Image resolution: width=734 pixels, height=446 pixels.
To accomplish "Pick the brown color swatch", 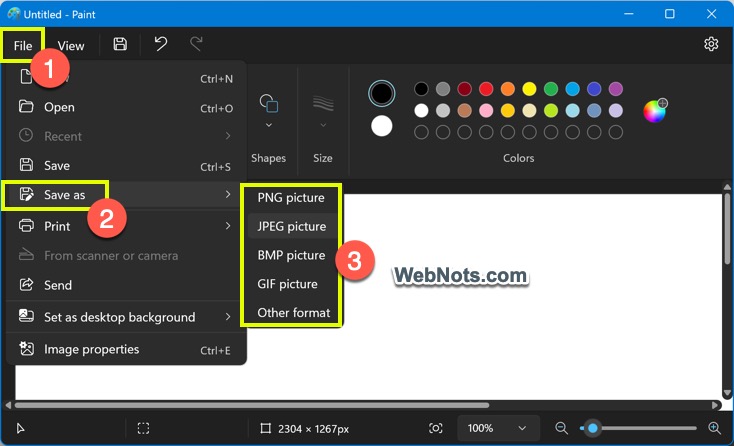I will pyautogui.click(x=464, y=110).
